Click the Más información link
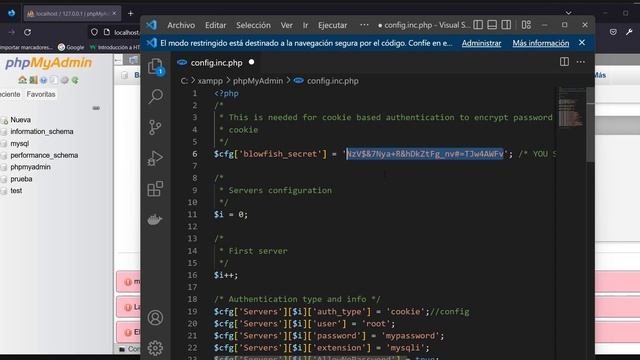Image resolution: width=640 pixels, height=360 pixels. (x=541, y=43)
